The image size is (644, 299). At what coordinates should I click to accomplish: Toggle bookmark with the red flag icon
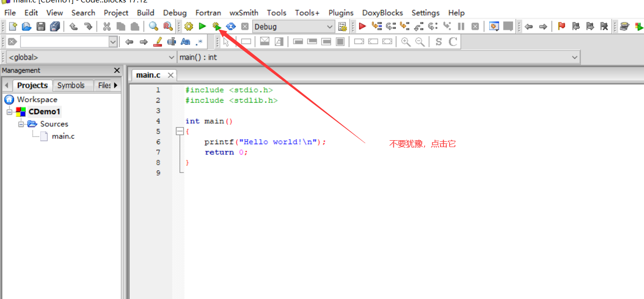click(561, 26)
